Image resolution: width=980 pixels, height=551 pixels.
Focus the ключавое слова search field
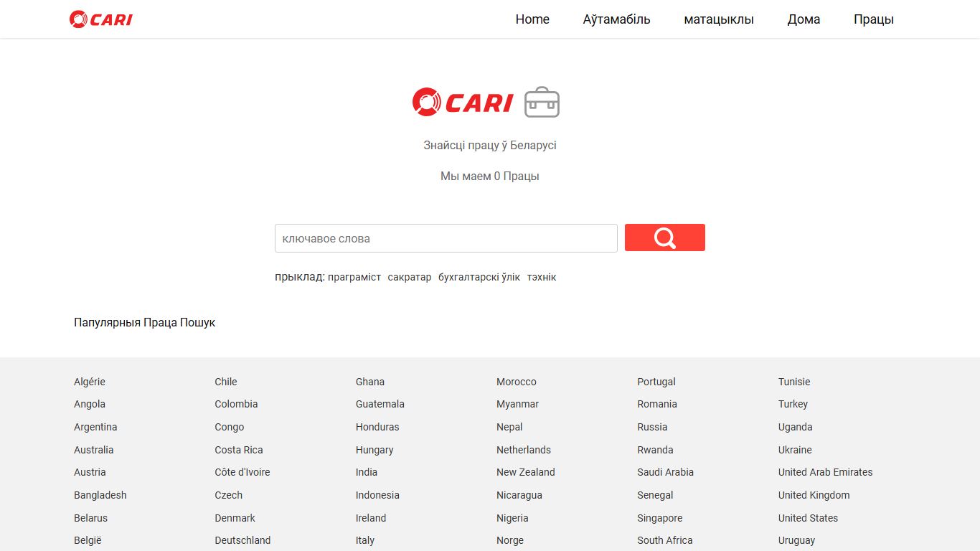pyautogui.click(x=446, y=238)
